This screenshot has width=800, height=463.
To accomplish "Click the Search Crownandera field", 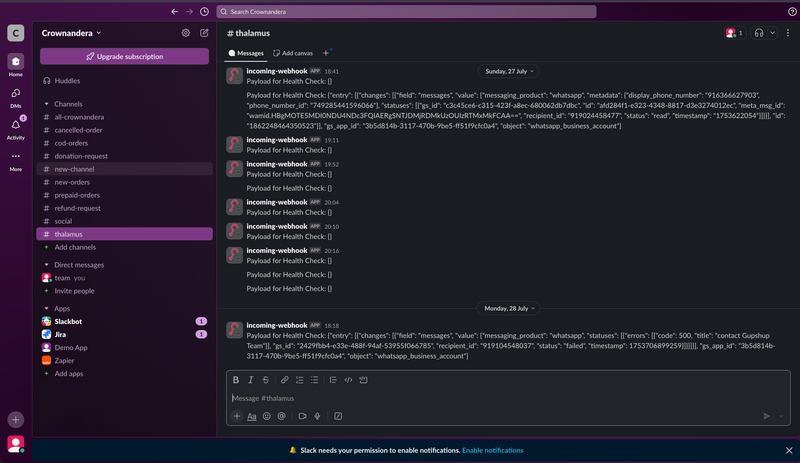I will point(406,12).
